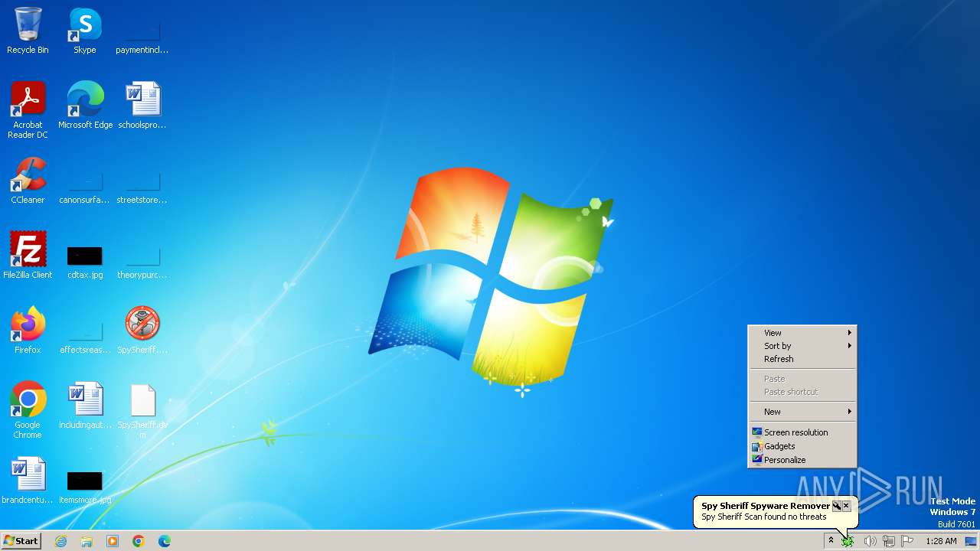The height and width of the screenshot is (551, 980).
Task: Select Acrobat Reader DC shortcut
Action: click(28, 110)
